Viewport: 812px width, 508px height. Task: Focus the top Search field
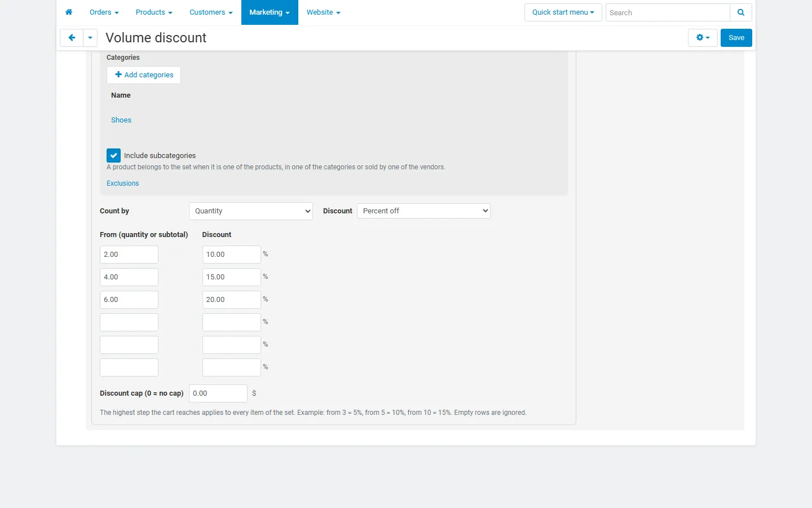(668, 12)
